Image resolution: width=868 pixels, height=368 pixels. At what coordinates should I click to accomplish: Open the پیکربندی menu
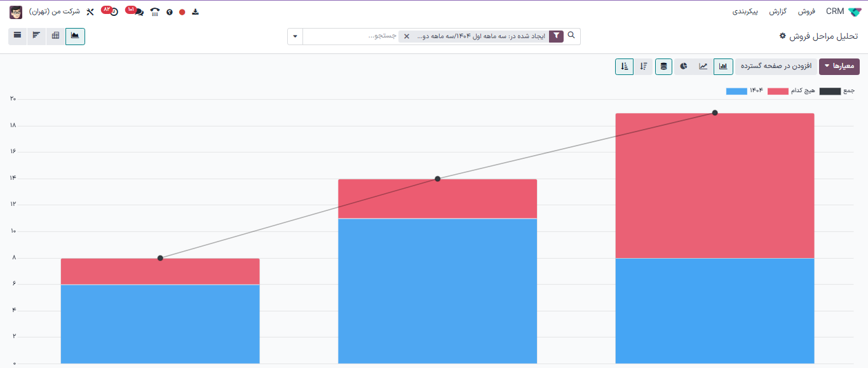point(745,11)
